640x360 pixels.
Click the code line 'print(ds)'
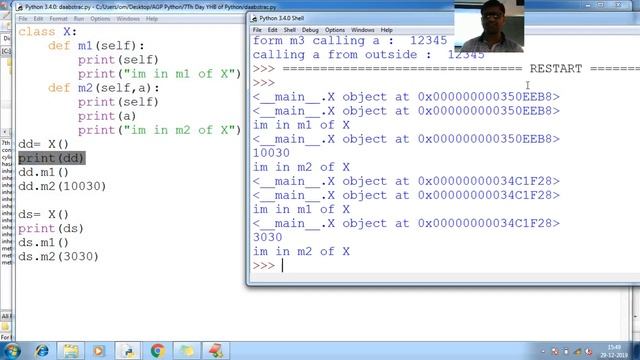point(51,229)
